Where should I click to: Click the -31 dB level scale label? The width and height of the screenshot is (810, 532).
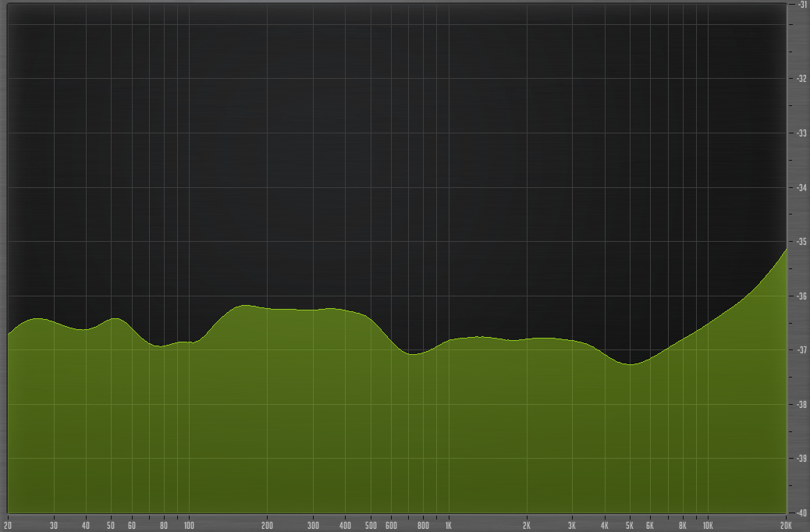[x=801, y=5]
